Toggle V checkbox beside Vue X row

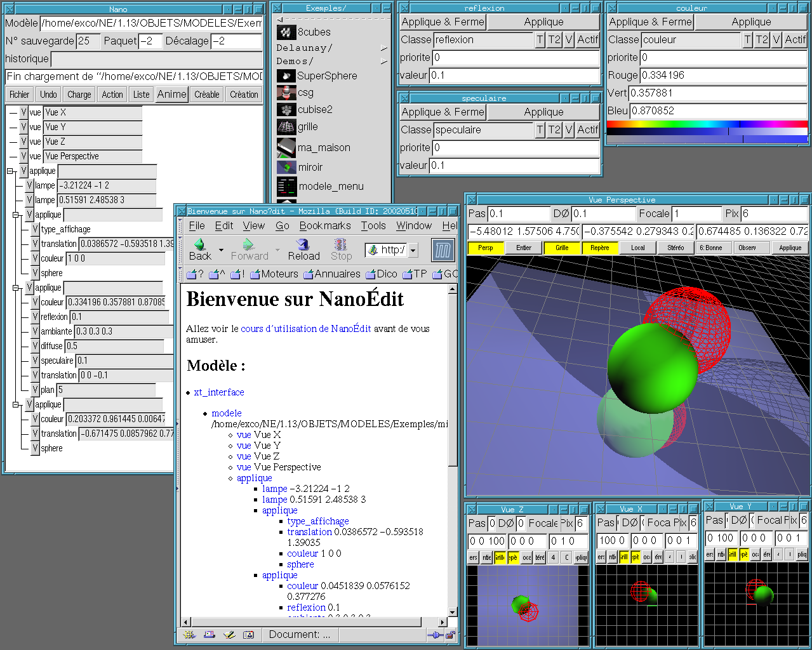pos(23,112)
